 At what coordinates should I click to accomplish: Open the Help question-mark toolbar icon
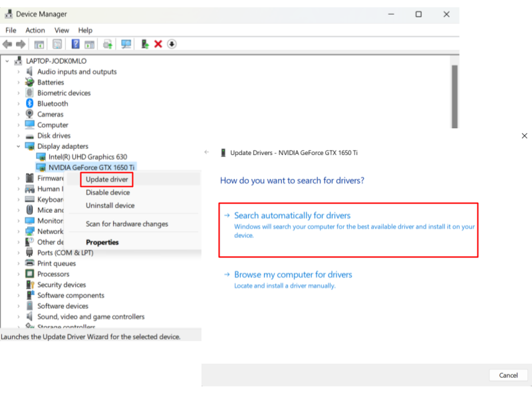(75, 44)
